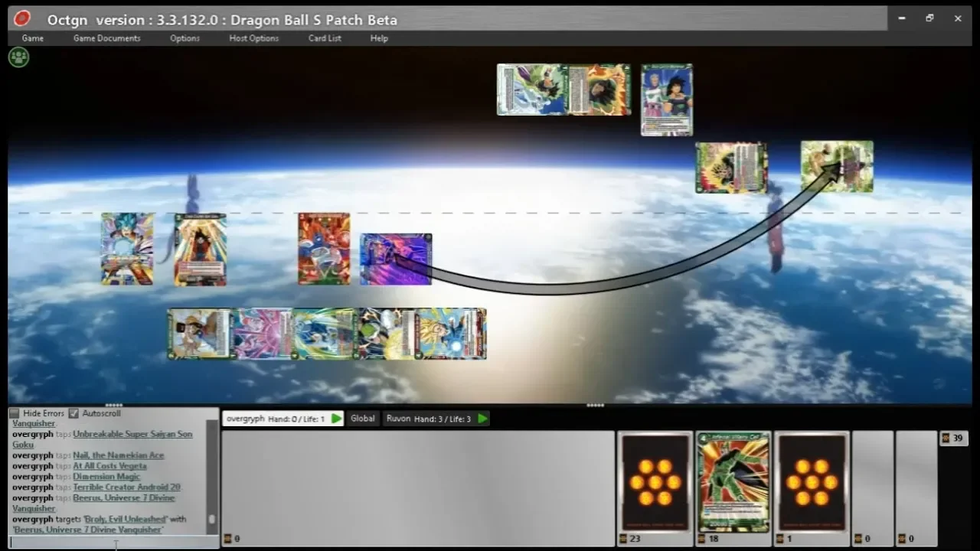Click the hand counter icon in hand panel
Viewport: 980px width, 551px height.
click(227, 539)
